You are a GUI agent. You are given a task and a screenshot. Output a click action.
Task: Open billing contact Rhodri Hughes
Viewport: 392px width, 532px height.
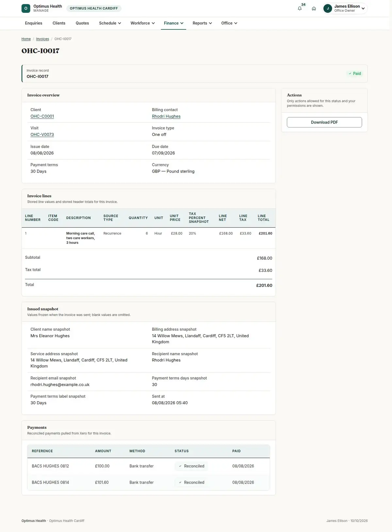[x=166, y=116]
